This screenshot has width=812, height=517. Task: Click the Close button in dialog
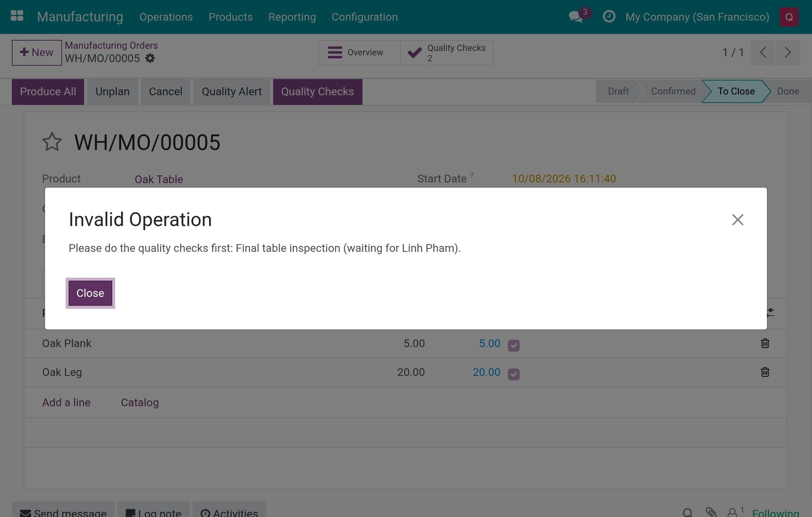(90, 293)
